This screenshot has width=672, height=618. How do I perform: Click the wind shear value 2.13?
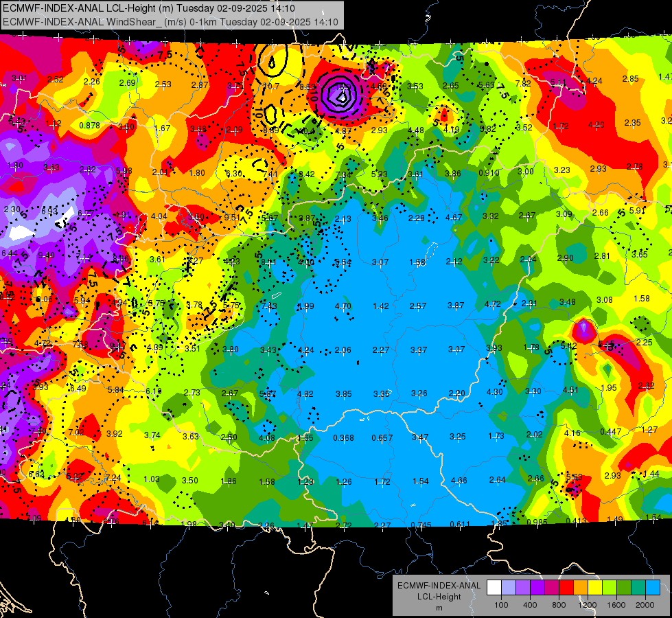343,219
